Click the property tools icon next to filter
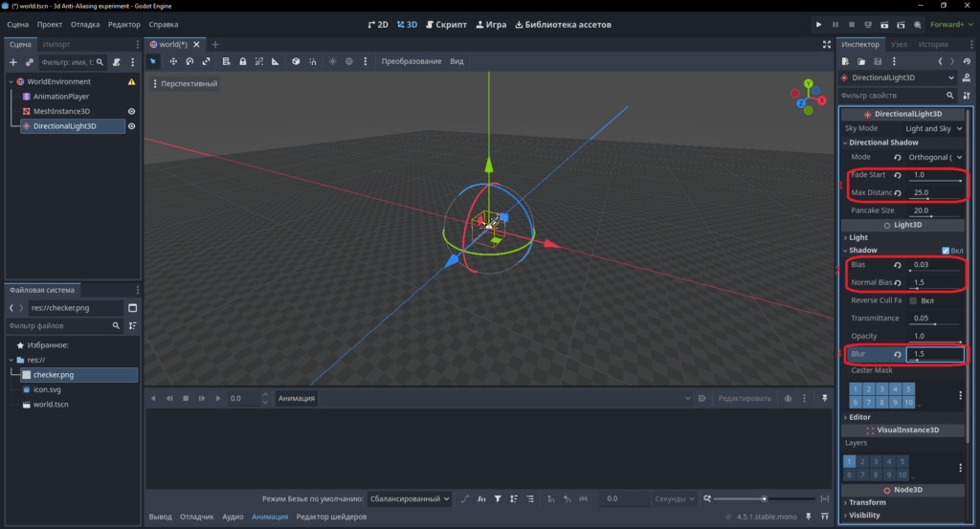Image resolution: width=980 pixels, height=529 pixels. 967,96
